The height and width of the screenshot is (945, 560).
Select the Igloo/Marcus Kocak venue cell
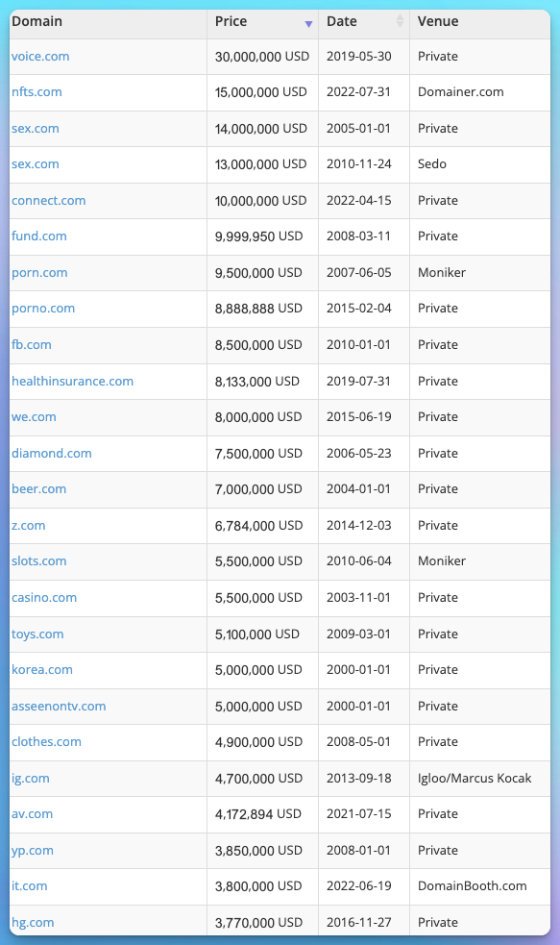click(x=475, y=778)
